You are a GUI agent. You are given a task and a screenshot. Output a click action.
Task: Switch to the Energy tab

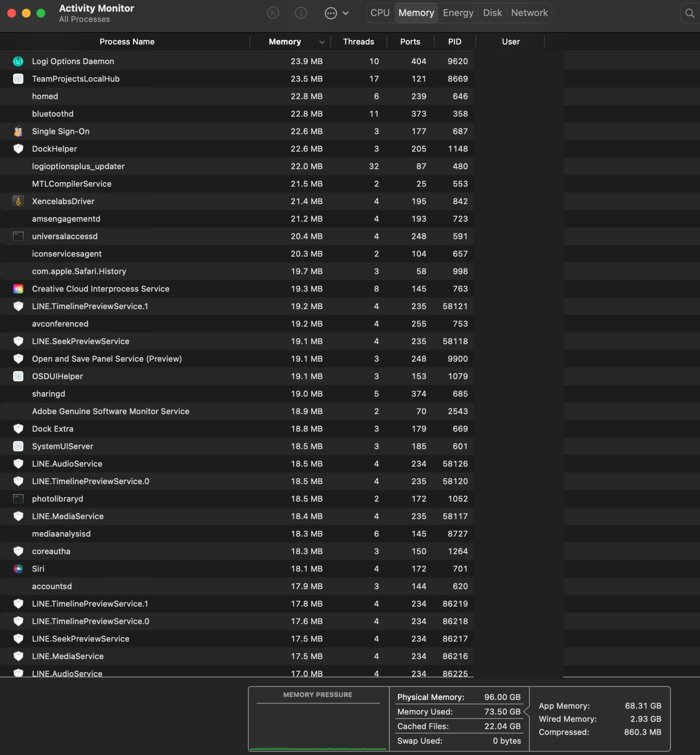(x=458, y=13)
